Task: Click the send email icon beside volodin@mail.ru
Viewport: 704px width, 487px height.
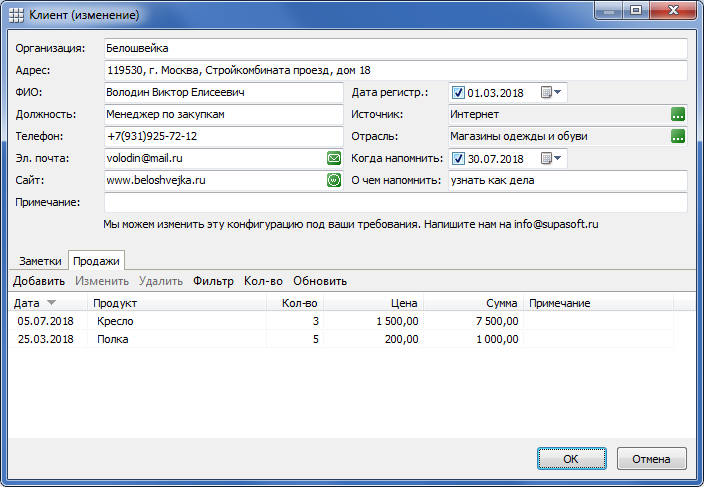Action: pos(334,158)
